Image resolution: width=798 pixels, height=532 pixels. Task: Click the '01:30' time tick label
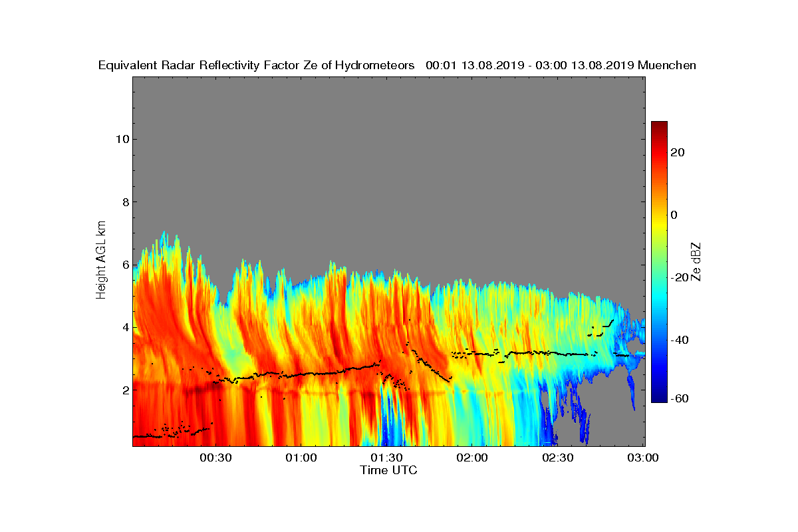[386, 458]
